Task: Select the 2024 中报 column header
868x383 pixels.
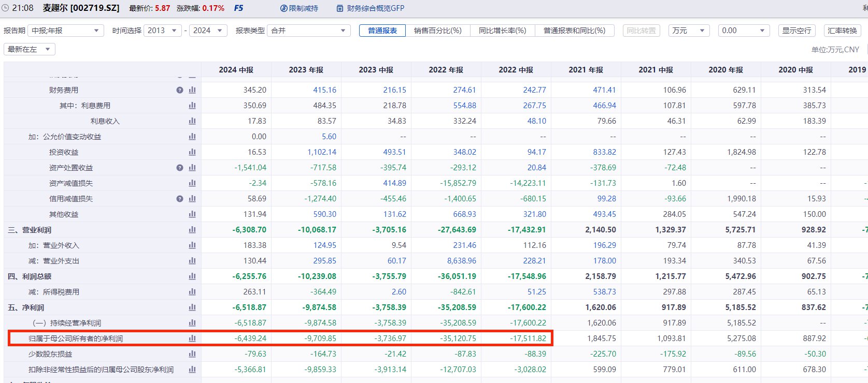Action: 236,70
